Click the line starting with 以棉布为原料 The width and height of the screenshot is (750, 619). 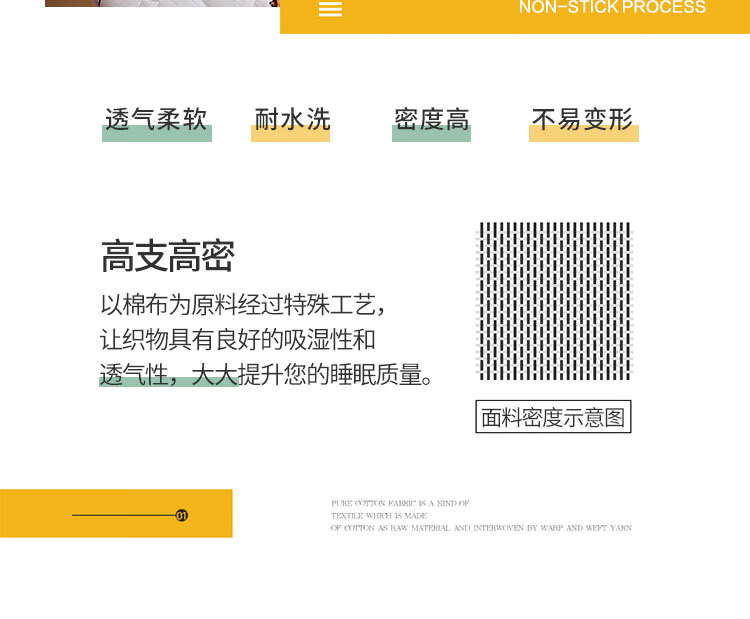coord(243,304)
